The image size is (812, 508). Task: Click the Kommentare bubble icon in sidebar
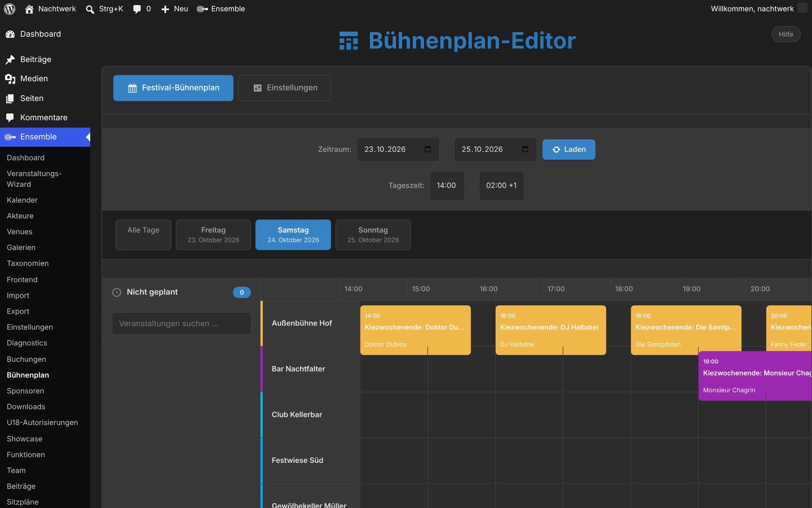[10, 118]
